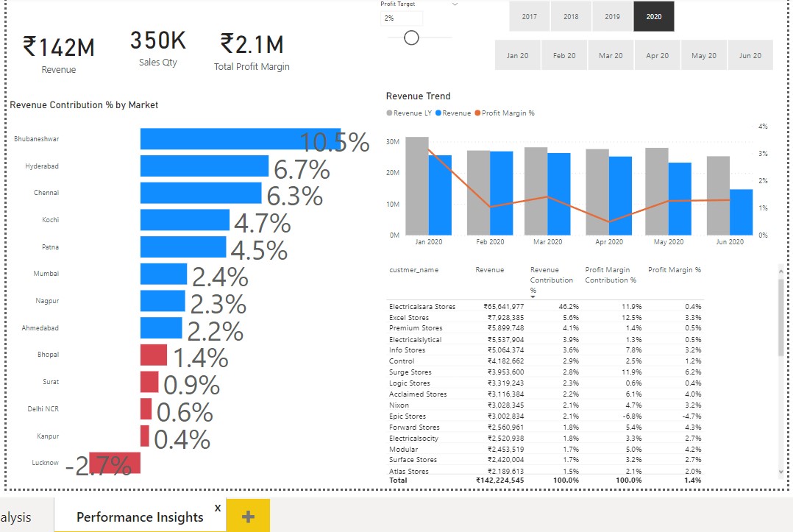Click the Profit Target slider handle

click(412, 38)
